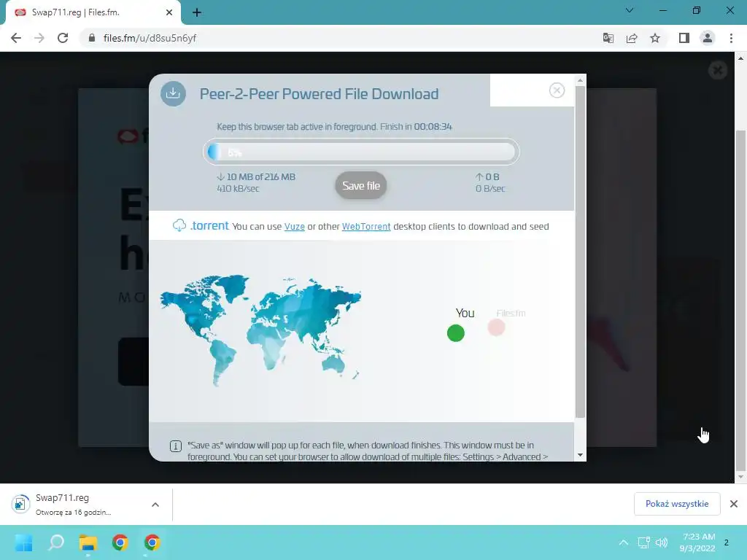747x560 pixels.
Task: Click the 10 MB of 216 MB text
Action: click(261, 176)
